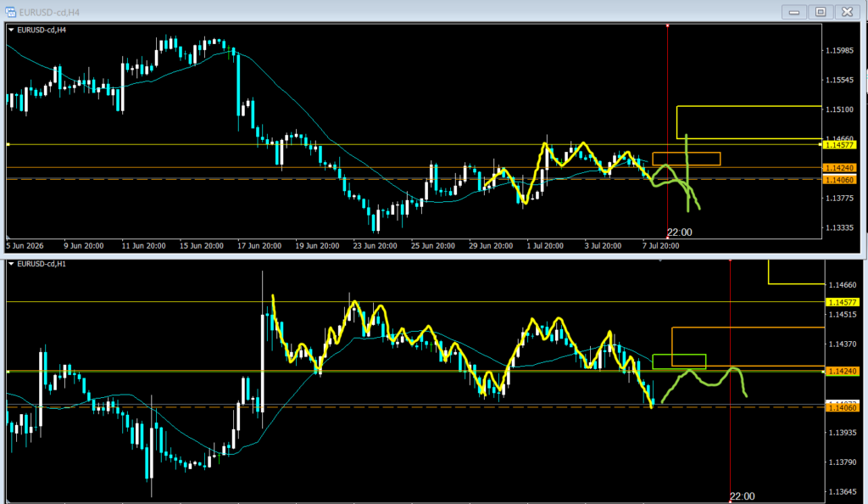
Task: Click the 1.14370 price scale value in H1
Action: [843, 344]
